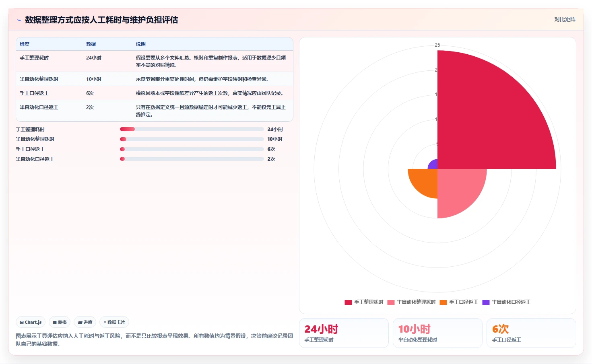This screenshot has height=364, width=592.
Task: Click 半自动化口径返工 cell in the table
Action: click(39, 107)
